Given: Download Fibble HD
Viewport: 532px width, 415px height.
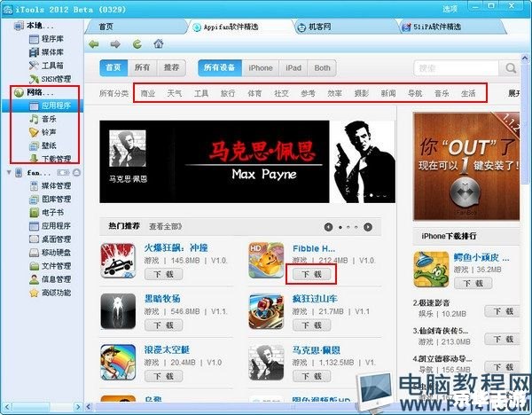Looking at the screenshot, I should click(x=312, y=274).
